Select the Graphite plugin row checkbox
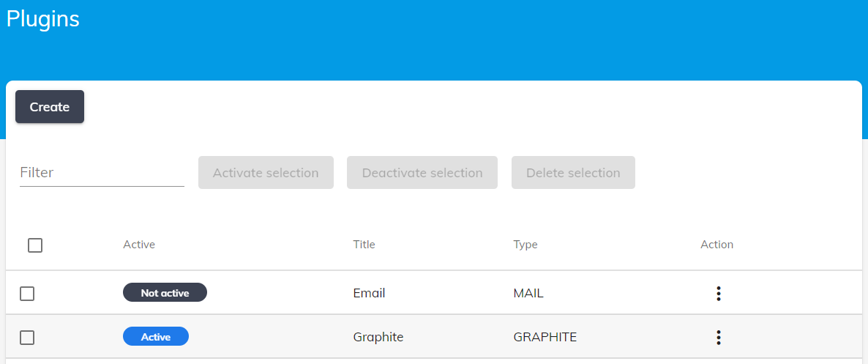868x364 pixels. click(x=27, y=338)
